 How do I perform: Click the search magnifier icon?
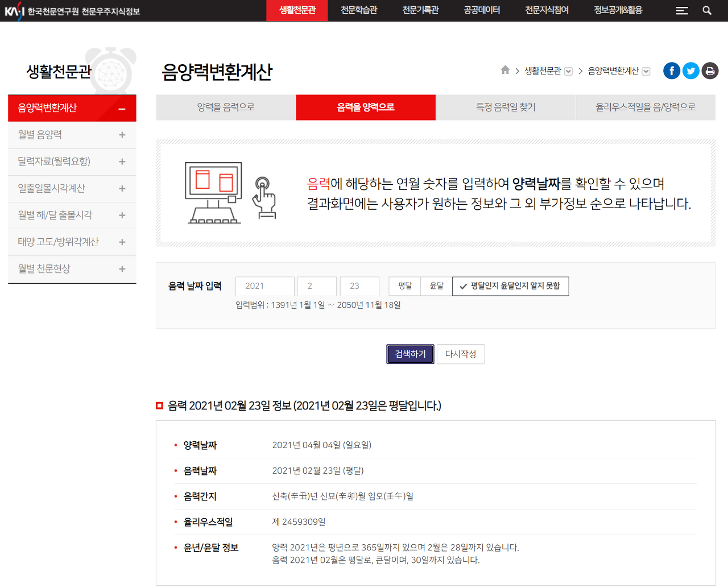(707, 10)
